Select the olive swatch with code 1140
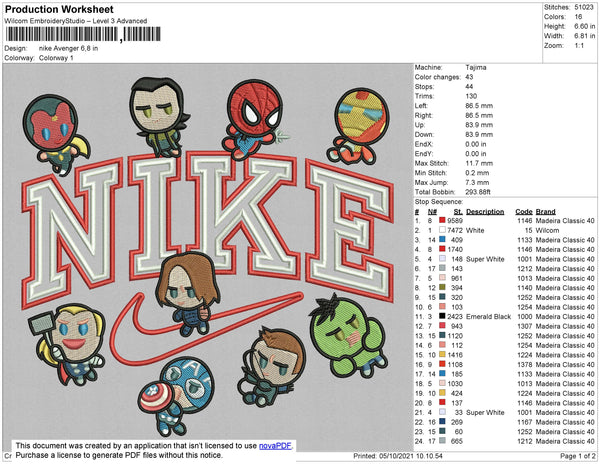 click(442, 288)
